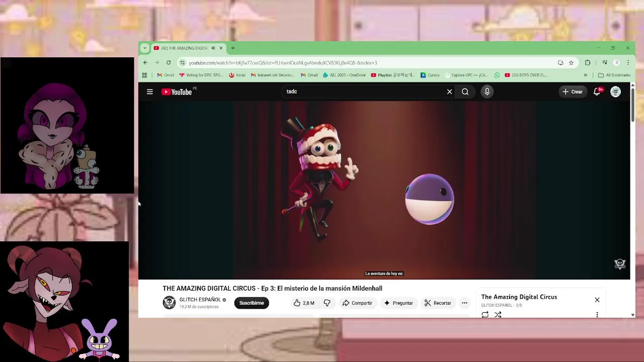Image resolution: width=644 pixels, height=362 pixels.
Task: Open the Cursos bookmark
Action: point(430,75)
